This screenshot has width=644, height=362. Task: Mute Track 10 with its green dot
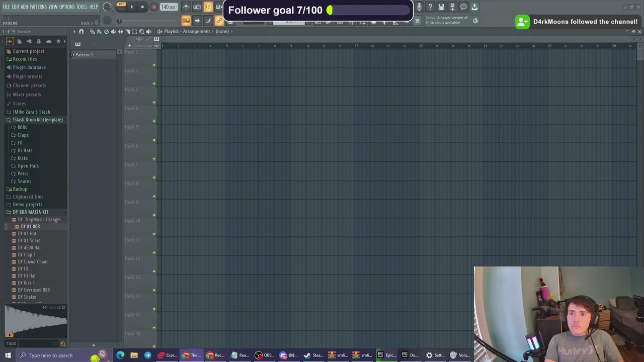[154, 234]
